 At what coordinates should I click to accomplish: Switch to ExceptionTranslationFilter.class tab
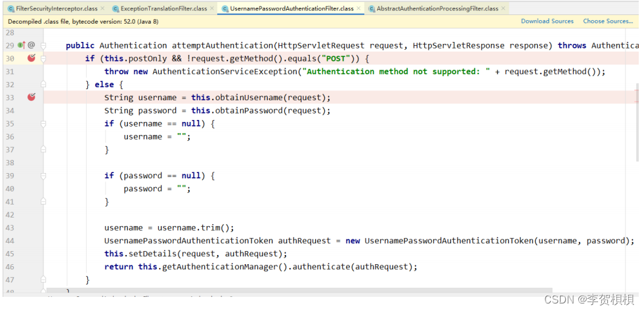164,9
